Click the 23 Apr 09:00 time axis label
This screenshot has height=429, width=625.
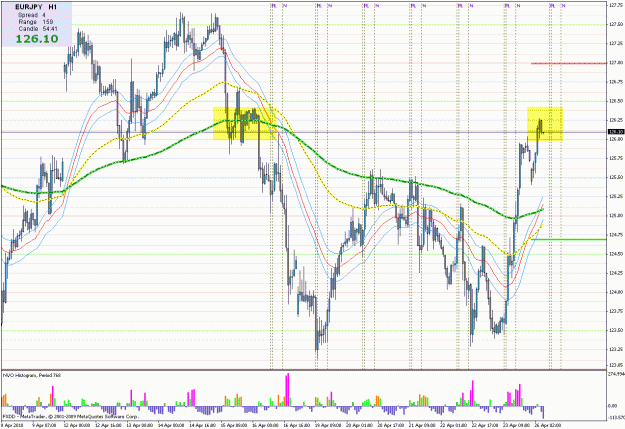coord(515,425)
